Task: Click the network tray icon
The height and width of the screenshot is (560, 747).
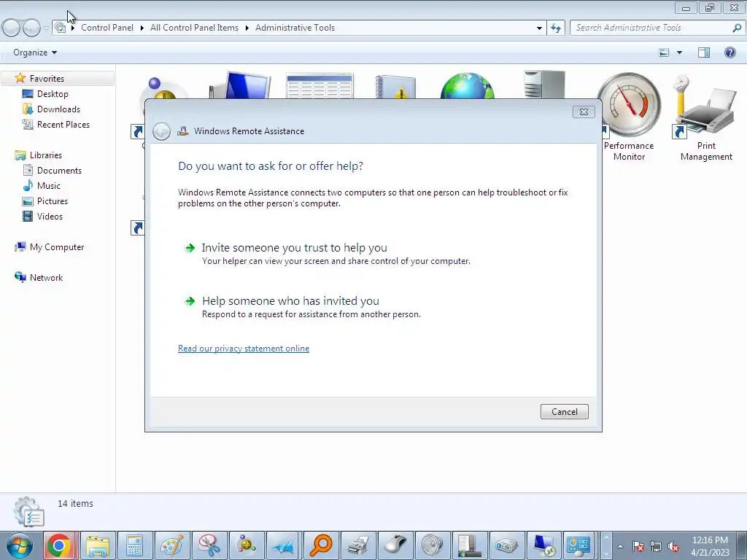Action: (x=656, y=547)
